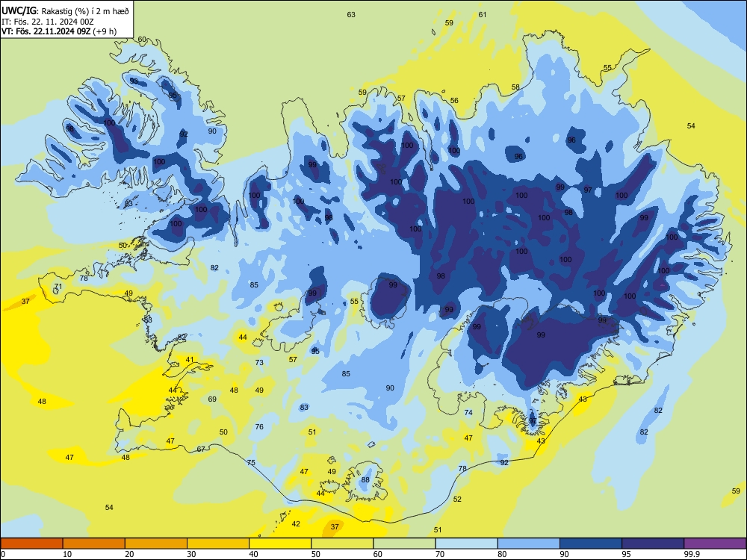Click the map value '42' off the south coast
The width and height of the screenshot is (747, 560).
(296, 524)
